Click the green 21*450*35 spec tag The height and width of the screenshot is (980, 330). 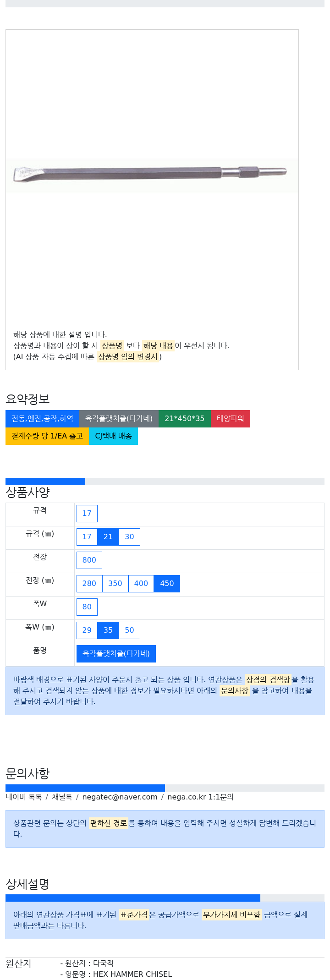pyautogui.click(x=184, y=419)
